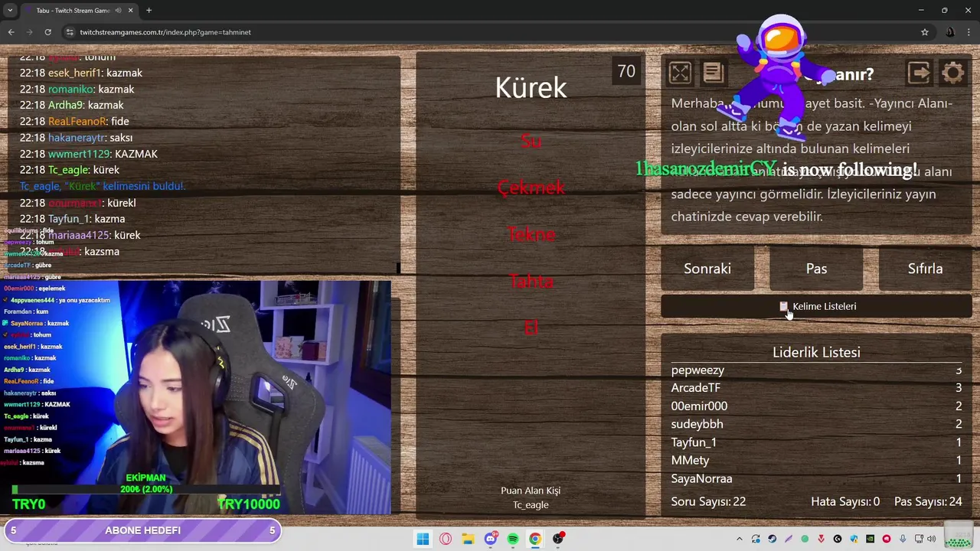Click the fullscreen expand icon
Image resolution: width=980 pixels, height=551 pixels.
click(680, 73)
